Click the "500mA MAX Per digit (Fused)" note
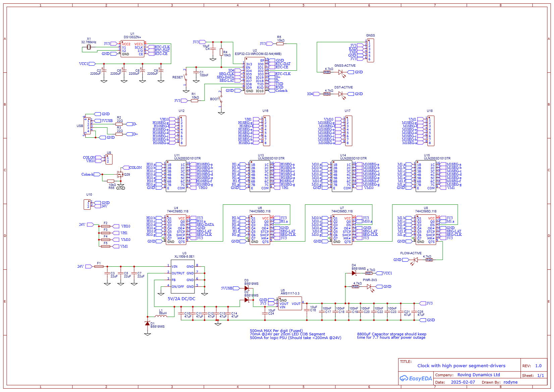This screenshot has width=554, height=392. click(276, 331)
